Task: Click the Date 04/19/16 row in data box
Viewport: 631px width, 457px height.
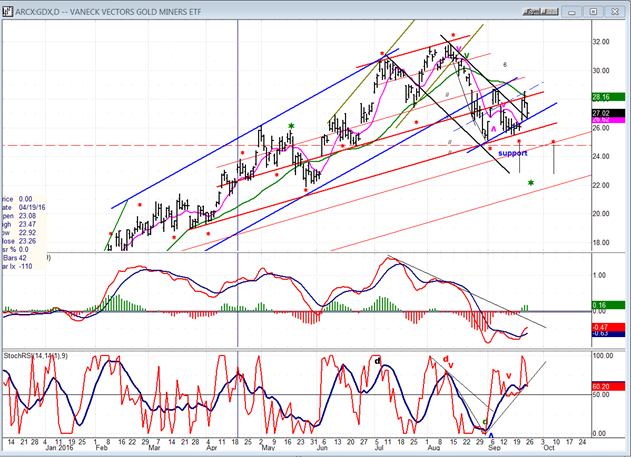Action: point(23,208)
